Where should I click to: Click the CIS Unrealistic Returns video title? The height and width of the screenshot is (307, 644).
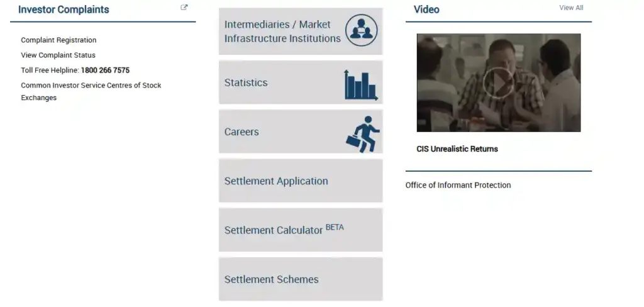pyautogui.click(x=457, y=149)
